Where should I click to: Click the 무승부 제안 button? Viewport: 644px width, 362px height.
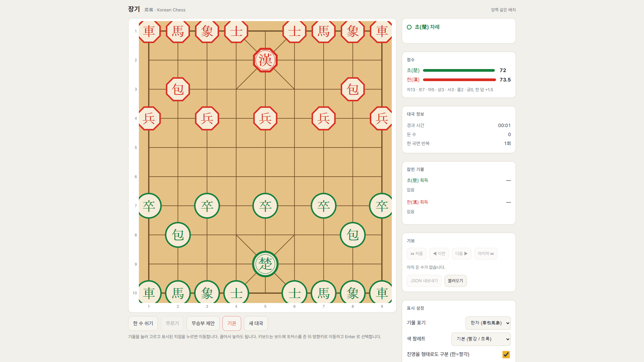point(203,323)
